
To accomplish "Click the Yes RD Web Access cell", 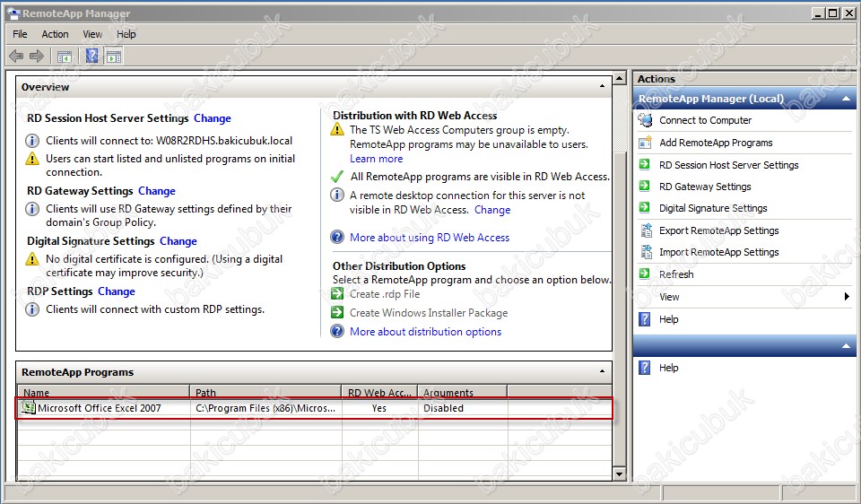I will coord(378,408).
